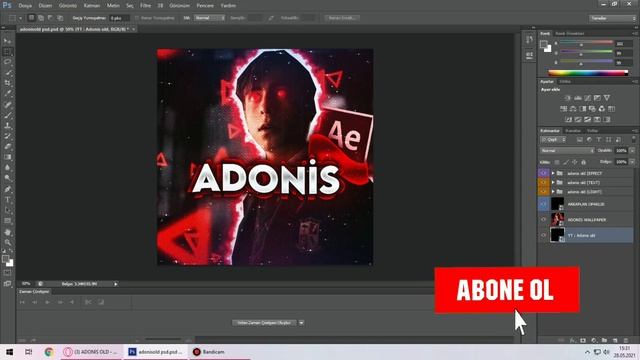Select the Eyedropper tool
This screenshot has height=360, width=640.
pos(7,93)
